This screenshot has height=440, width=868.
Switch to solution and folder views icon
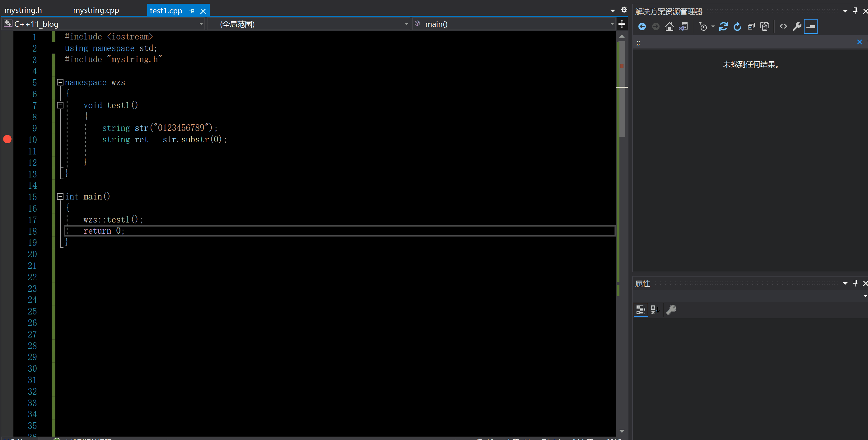coord(683,26)
